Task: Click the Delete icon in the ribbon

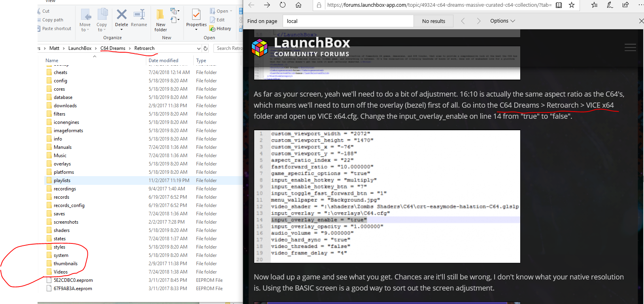Action: point(121,15)
